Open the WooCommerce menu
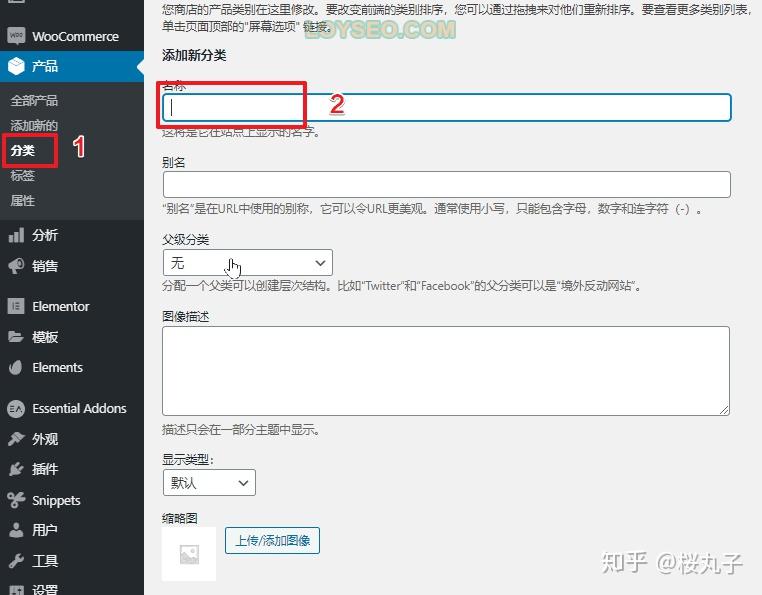 pyautogui.click(x=75, y=36)
